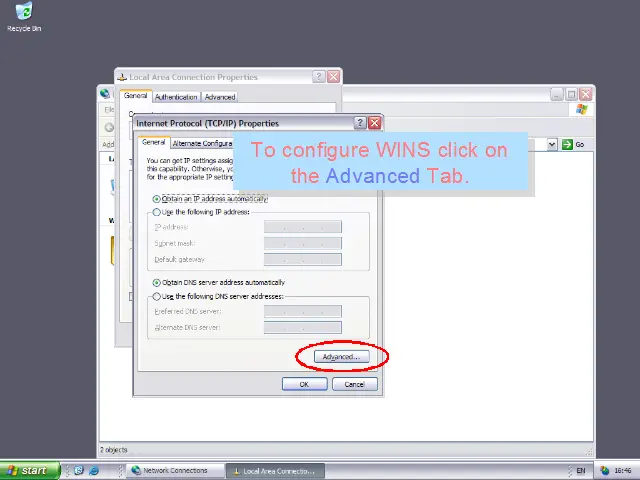Cancel the TCP/IP Properties dialog
Image resolution: width=640 pixels, height=480 pixels.
tap(354, 384)
